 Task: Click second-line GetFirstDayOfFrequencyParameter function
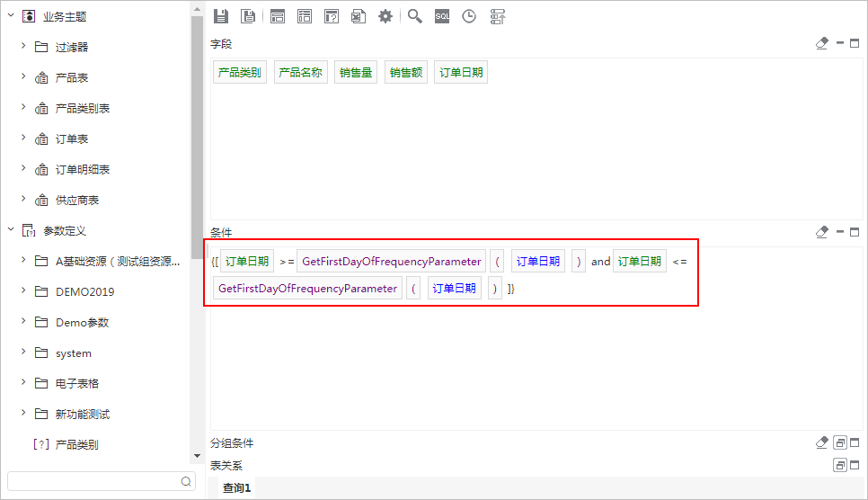pyautogui.click(x=308, y=289)
